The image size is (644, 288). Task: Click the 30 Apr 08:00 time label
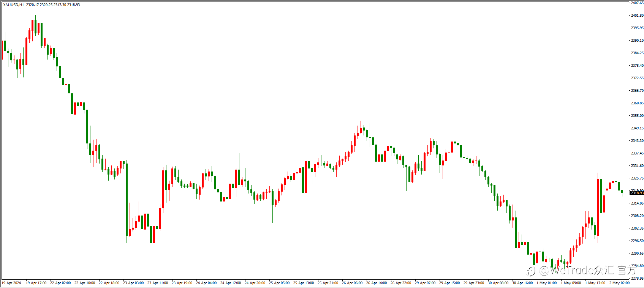coord(498,283)
